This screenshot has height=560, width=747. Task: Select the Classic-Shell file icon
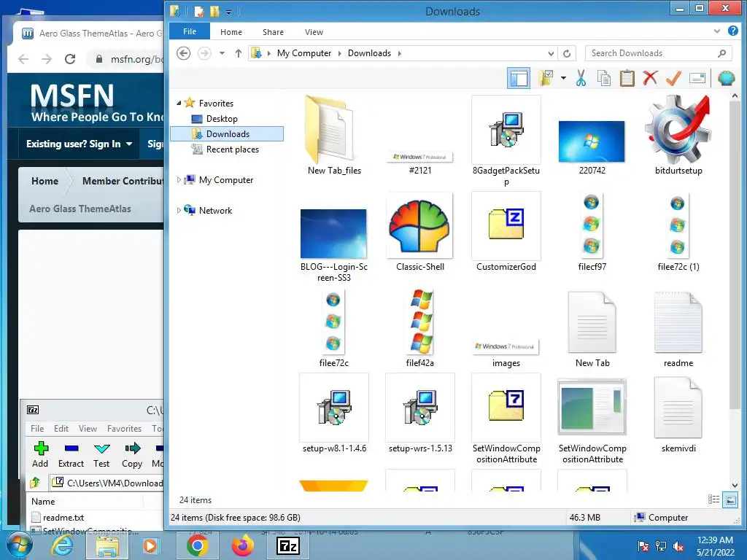pyautogui.click(x=419, y=233)
